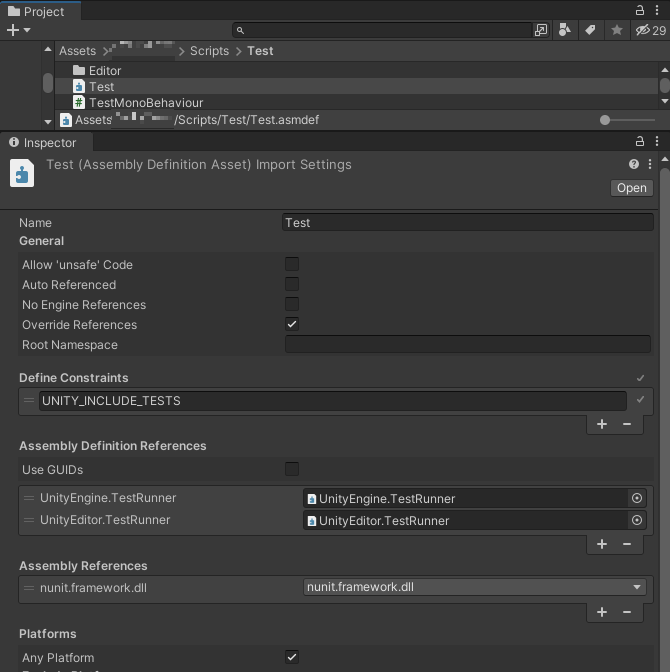Click the Editor folder icon
670x672 pixels.
click(x=79, y=70)
